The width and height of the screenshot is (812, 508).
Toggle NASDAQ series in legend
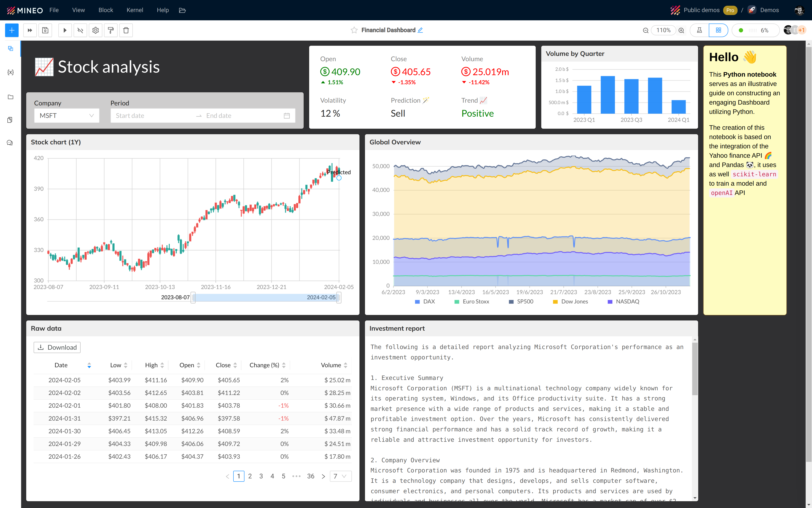[x=623, y=302]
